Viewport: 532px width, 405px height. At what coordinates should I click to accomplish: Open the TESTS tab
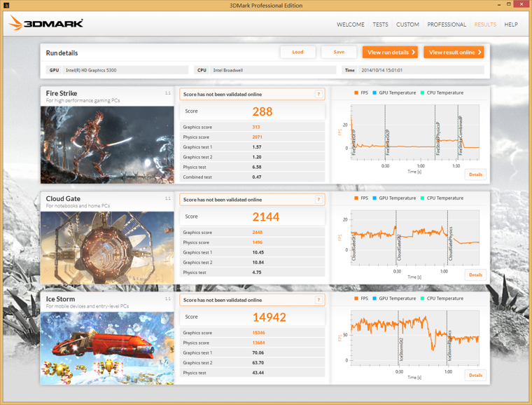(380, 25)
